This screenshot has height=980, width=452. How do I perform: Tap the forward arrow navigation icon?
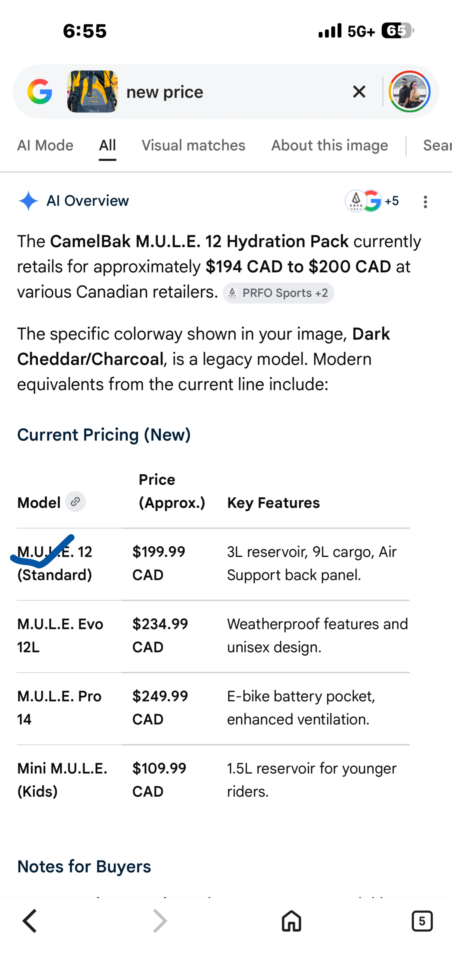coord(160,921)
